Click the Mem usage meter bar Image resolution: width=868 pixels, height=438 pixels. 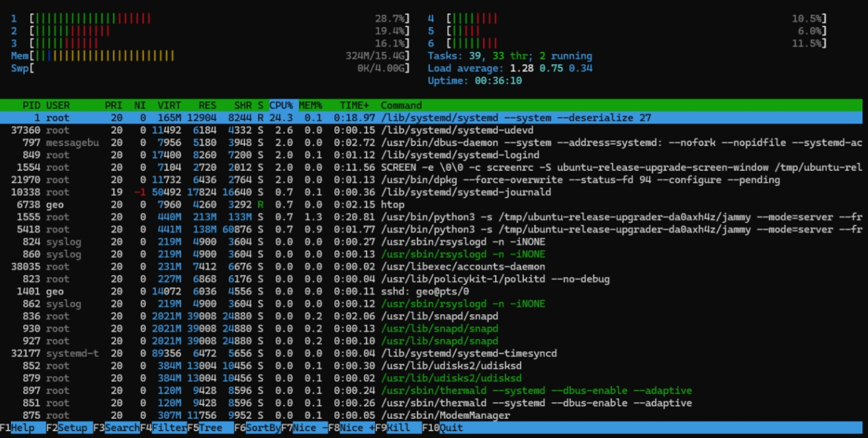tap(104, 56)
